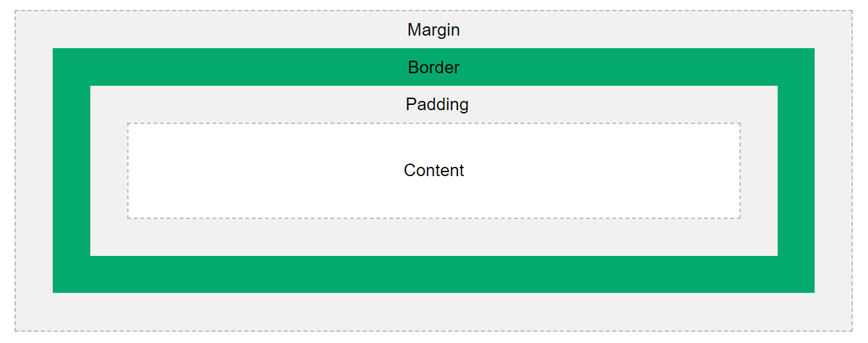The width and height of the screenshot is (868, 343).
Task: Click white space in Content box under its label
Action: click(434, 198)
